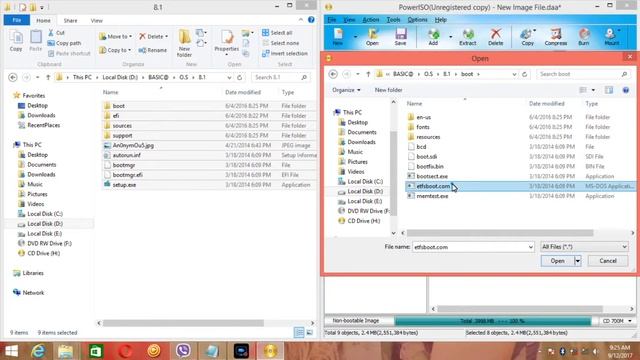
Task: Go up one level in Open dialog
Action: 368,74
